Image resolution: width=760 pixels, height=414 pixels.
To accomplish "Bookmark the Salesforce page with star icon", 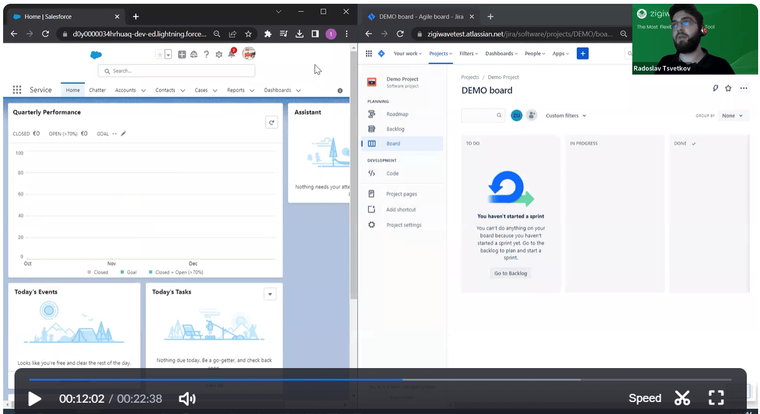I will (x=248, y=34).
